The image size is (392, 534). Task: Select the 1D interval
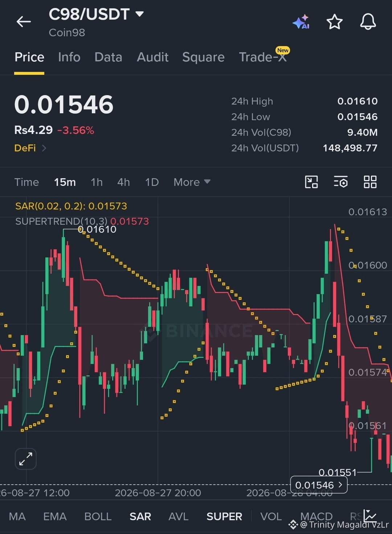[152, 182]
